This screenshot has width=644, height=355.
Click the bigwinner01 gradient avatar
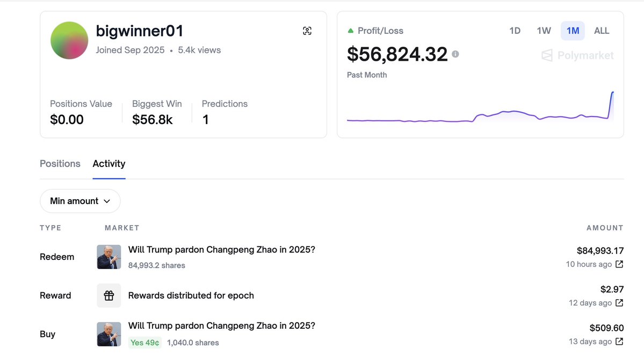point(69,40)
